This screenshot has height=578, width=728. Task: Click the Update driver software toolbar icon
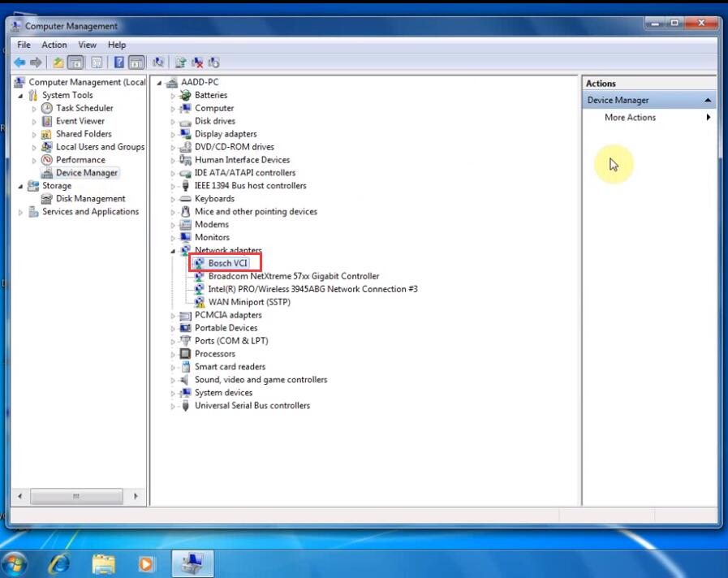coord(181,63)
